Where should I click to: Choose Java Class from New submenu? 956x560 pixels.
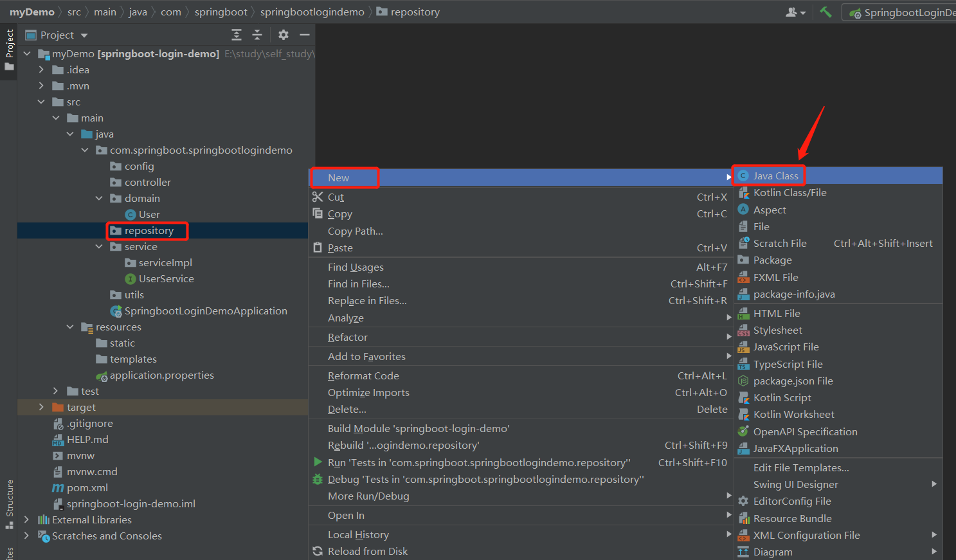tap(838, 176)
